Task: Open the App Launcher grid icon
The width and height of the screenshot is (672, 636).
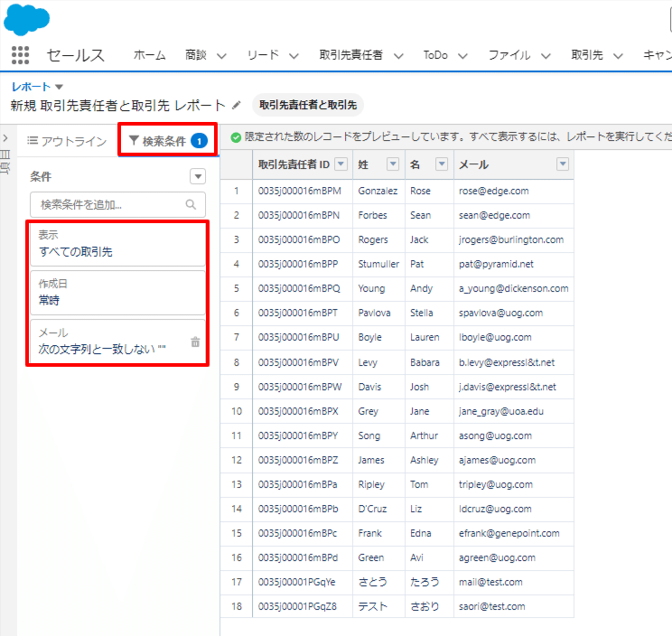Action: tap(20, 55)
